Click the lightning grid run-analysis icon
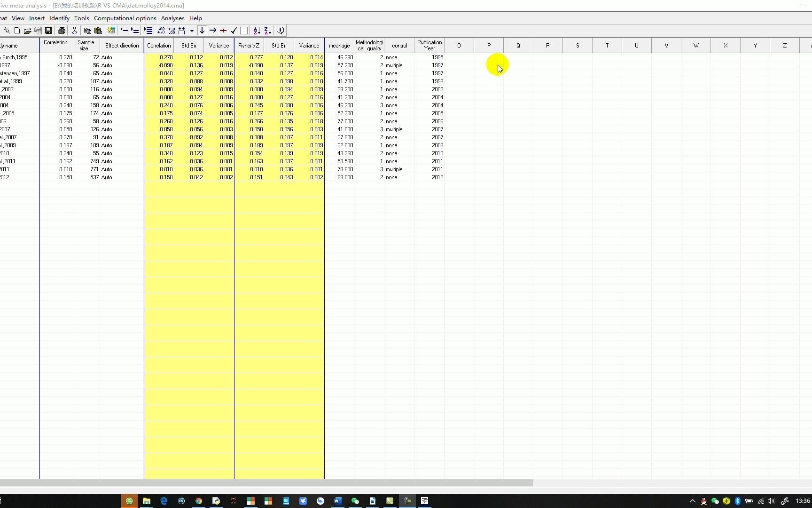 (111, 31)
